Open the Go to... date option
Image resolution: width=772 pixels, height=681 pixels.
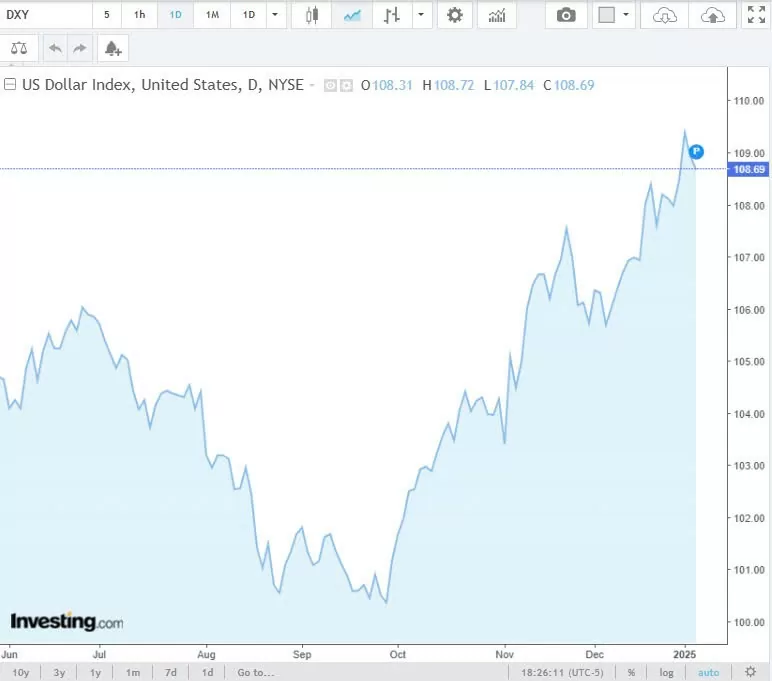coord(256,672)
